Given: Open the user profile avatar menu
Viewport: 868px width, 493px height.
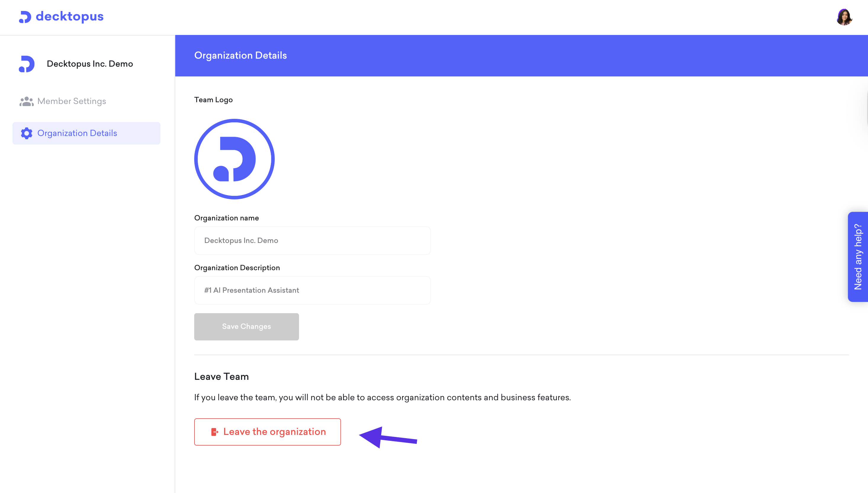Looking at the screenshot, I should [844, 17].
